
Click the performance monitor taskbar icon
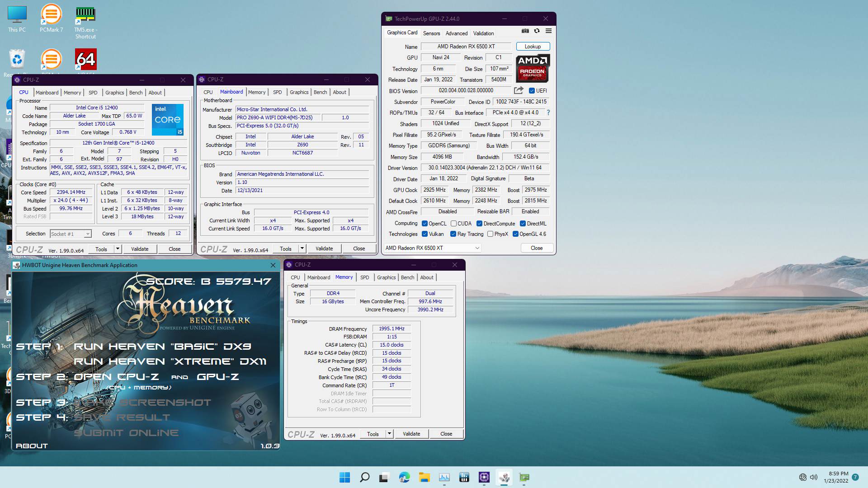(x=444, y=477)
